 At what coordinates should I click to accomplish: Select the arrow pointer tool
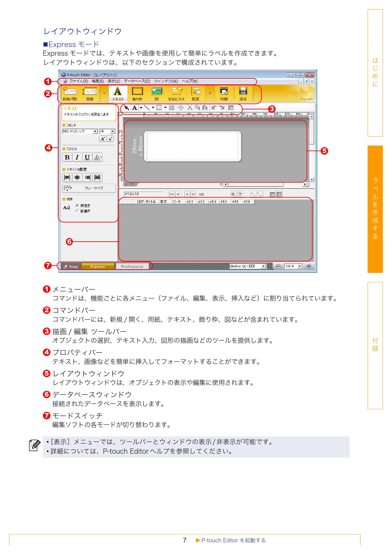click(127, 108)
